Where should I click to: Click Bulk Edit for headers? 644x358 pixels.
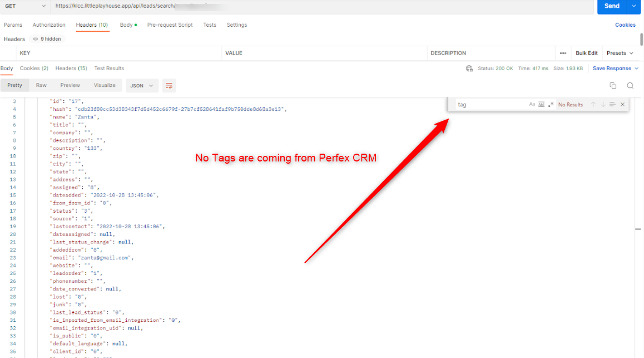click(587, 53)
